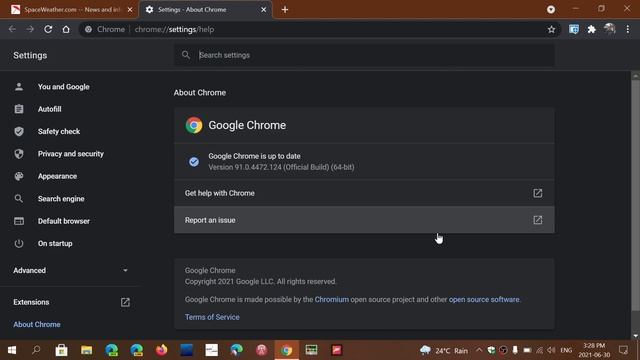Launch Firefox from the taskbar
Image resolution: width=640 pixels, height=360 pixels.
click(x=162, y=350)
